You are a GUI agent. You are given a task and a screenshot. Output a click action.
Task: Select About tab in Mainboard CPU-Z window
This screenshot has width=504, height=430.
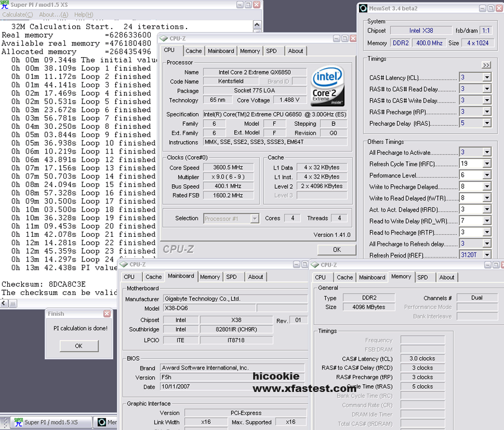255,277
